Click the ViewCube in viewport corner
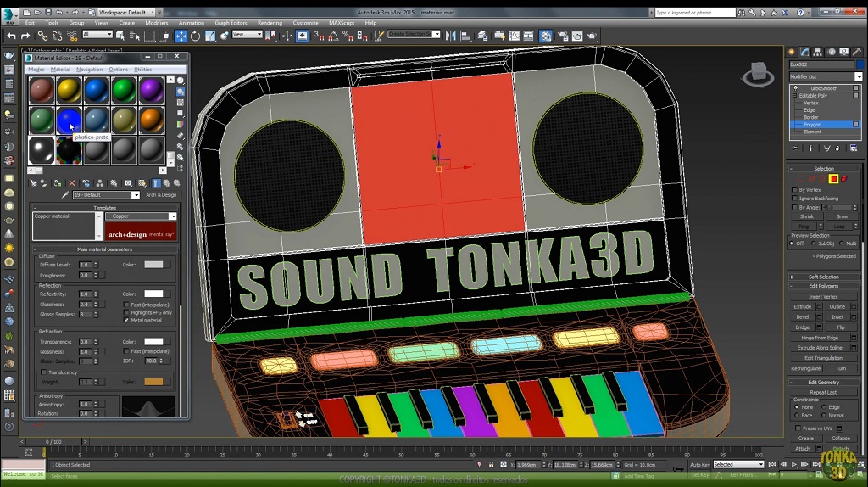This screenshot has height=487, width=868. tap(758, 75)
